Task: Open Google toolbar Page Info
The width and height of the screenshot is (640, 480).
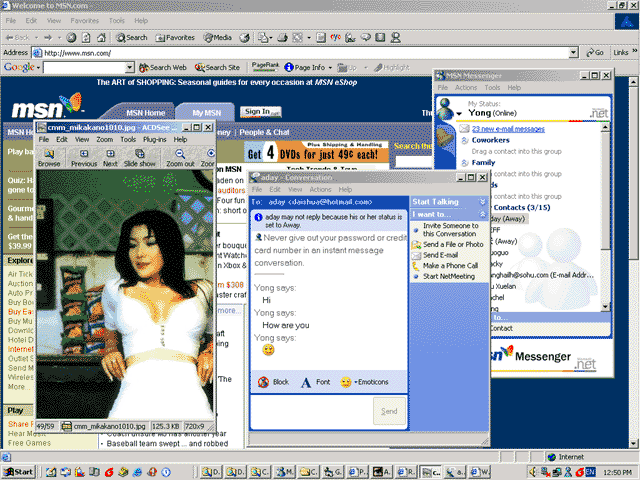Action: coord(309,67)
